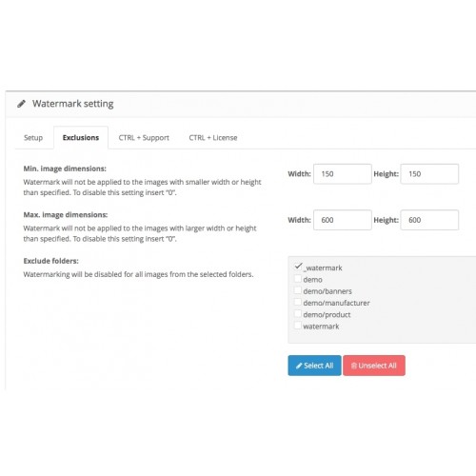Click the maximum Width input field
Image resolution: width=476 pixels, height=476 pixels.
tap(343, 220)
